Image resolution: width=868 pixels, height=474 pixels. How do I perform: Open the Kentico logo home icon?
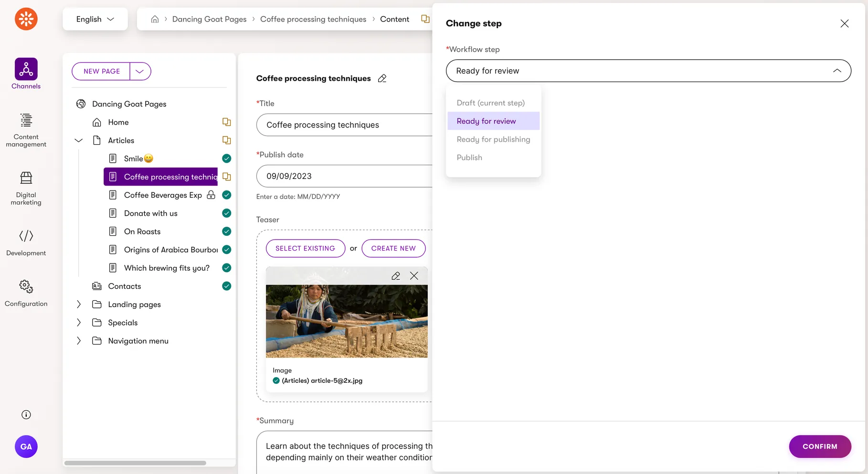pos(26,19)
